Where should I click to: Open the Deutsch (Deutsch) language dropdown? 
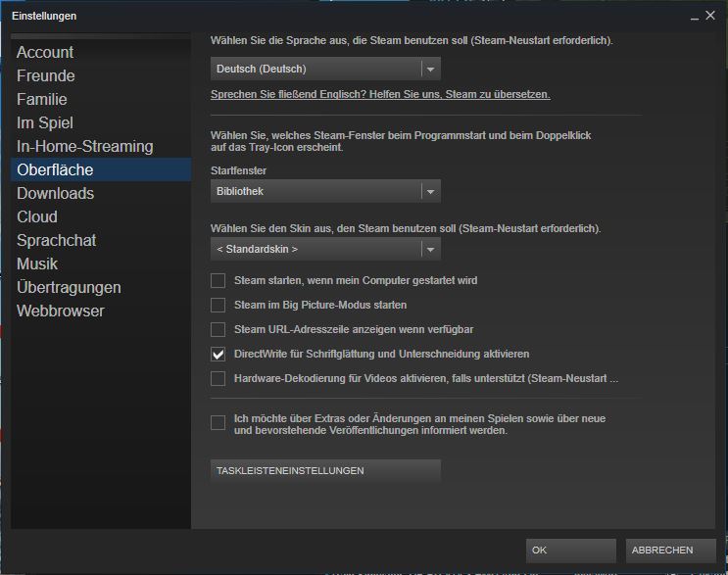(325, 70)
